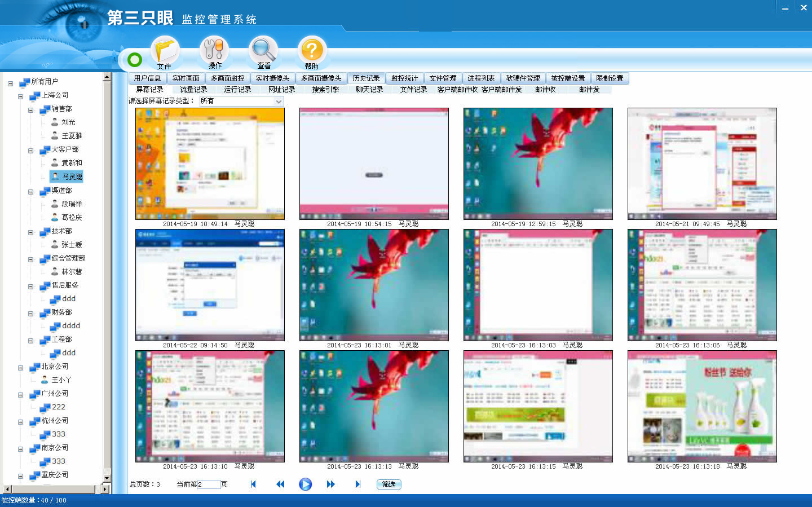
Task: Open the 2014-05-19 10:49:14 screenshot thumbnail
Action: [210, 164]
